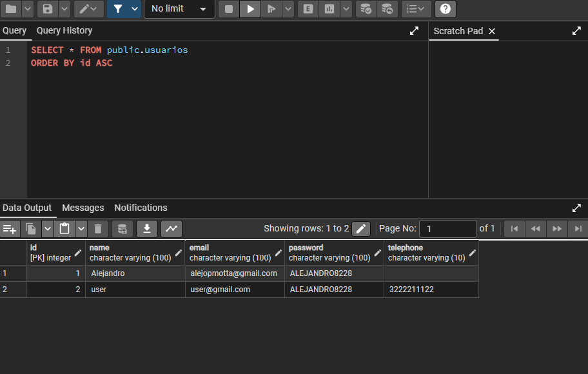This screenshot has width=588, height=374.
Task: Expand the Save file dropdown arrow
Action: point(64,9)
